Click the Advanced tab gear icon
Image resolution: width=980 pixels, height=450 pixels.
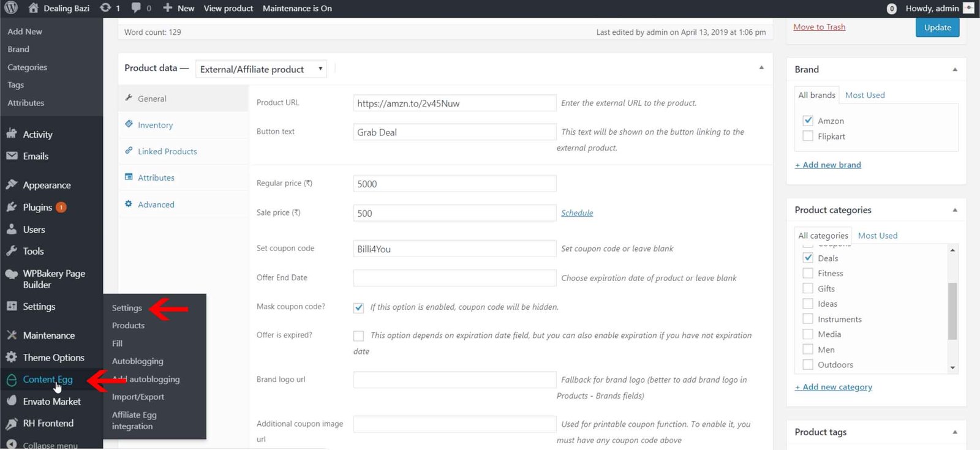point(129,204)
